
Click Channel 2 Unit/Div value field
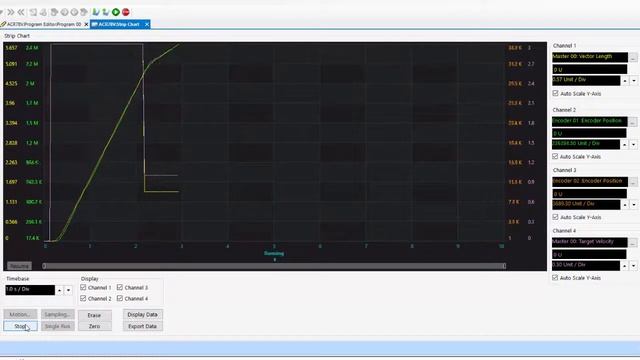(x=586, y=144)
